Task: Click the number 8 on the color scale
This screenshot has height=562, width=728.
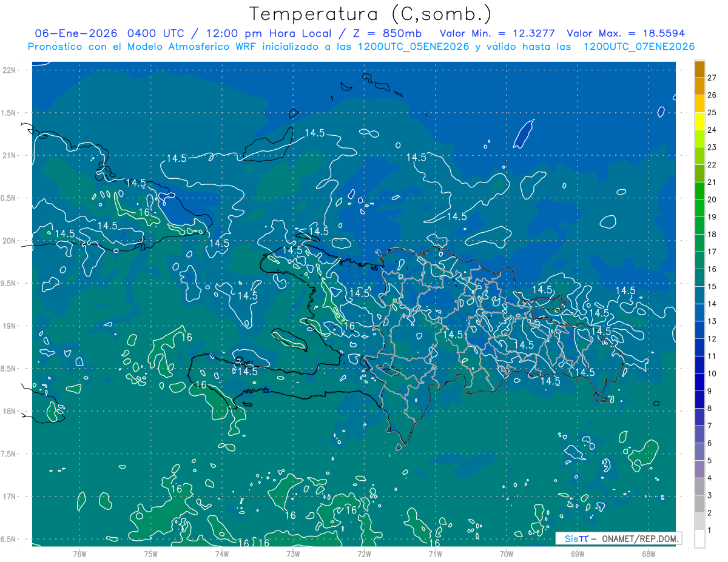Action: pos(710,408)
